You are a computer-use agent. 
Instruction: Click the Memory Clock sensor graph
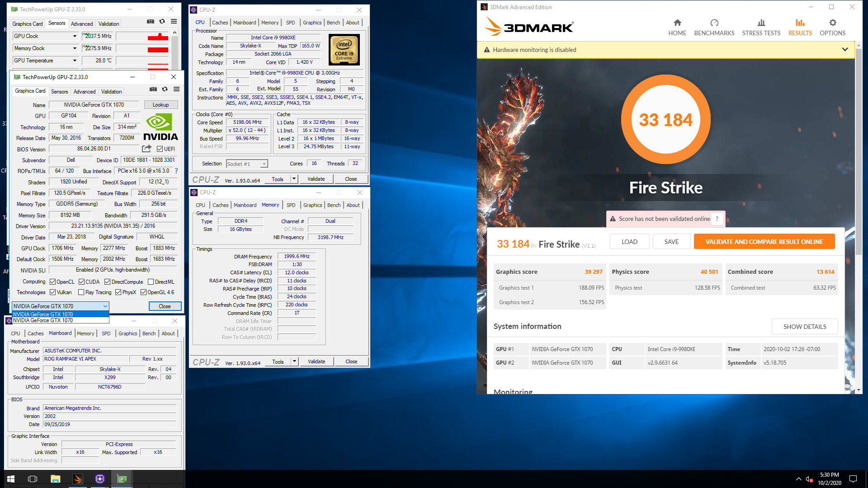click(142, 48)
